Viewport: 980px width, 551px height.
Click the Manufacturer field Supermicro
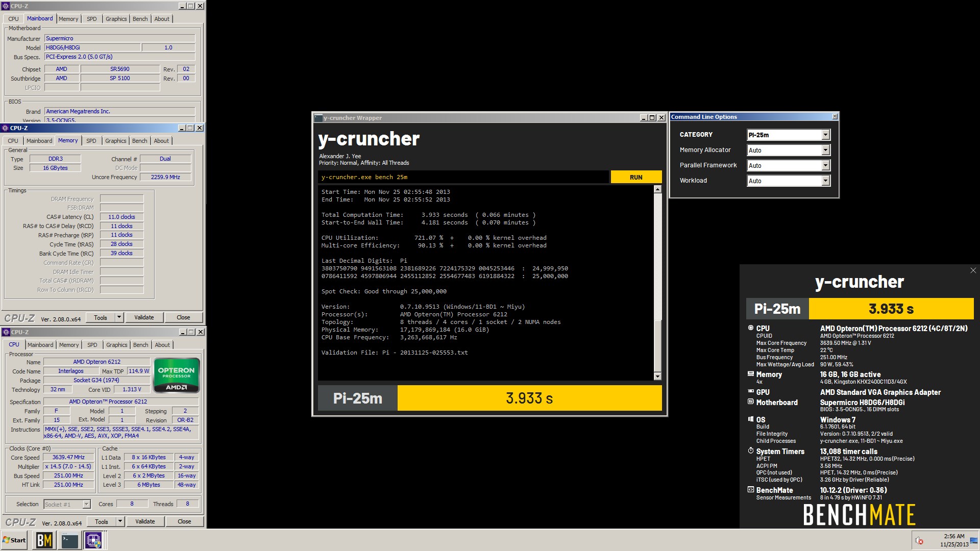tap(119, 38)
